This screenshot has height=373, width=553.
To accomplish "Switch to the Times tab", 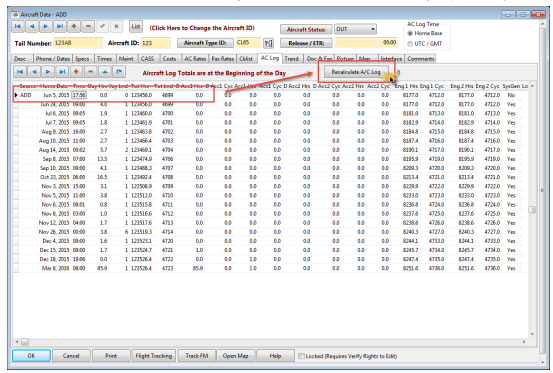I will click(x=104, y=59).
